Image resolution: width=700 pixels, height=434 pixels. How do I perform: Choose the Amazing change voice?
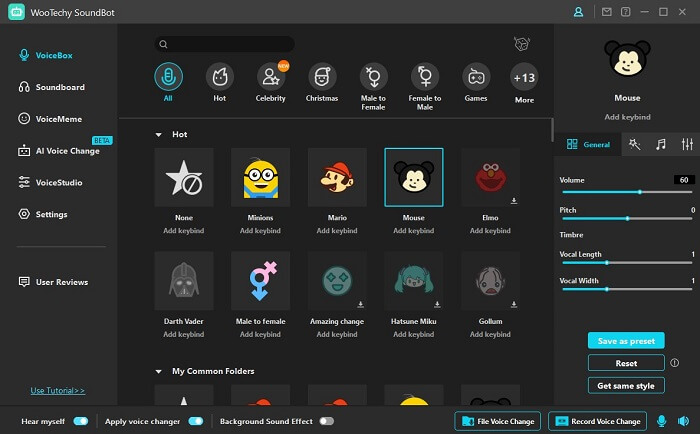tap(337, 281)
